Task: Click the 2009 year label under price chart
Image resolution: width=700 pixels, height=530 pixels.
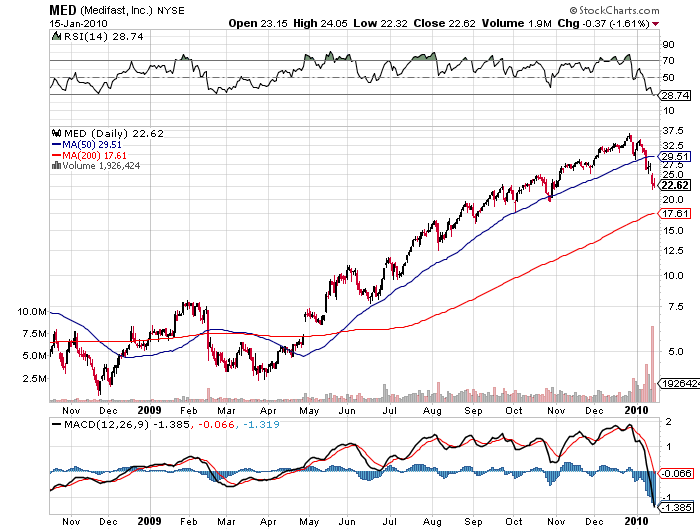Action: (149, 410)
